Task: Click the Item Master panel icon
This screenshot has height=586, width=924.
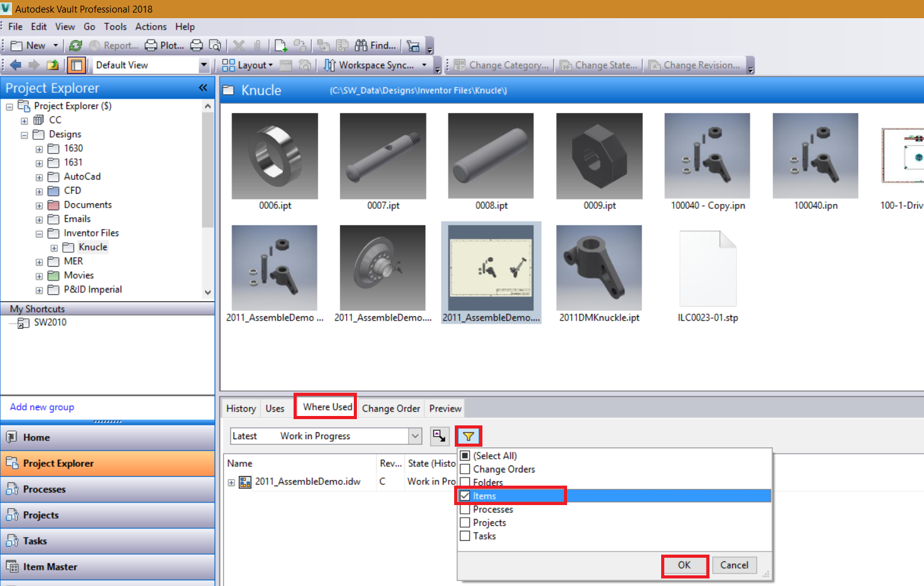Action: click(12, 567)
